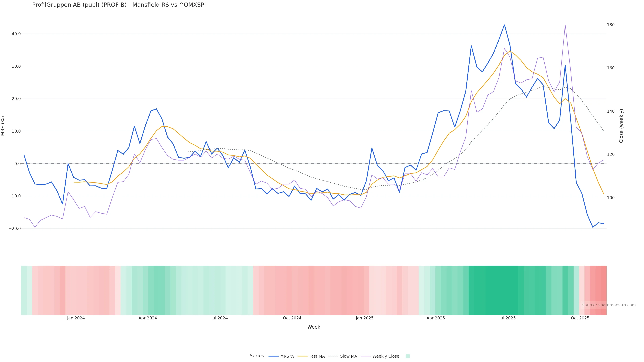
Task: Click the dotted Slow MA line sample in legend
Action: click(x=333, y=356)
